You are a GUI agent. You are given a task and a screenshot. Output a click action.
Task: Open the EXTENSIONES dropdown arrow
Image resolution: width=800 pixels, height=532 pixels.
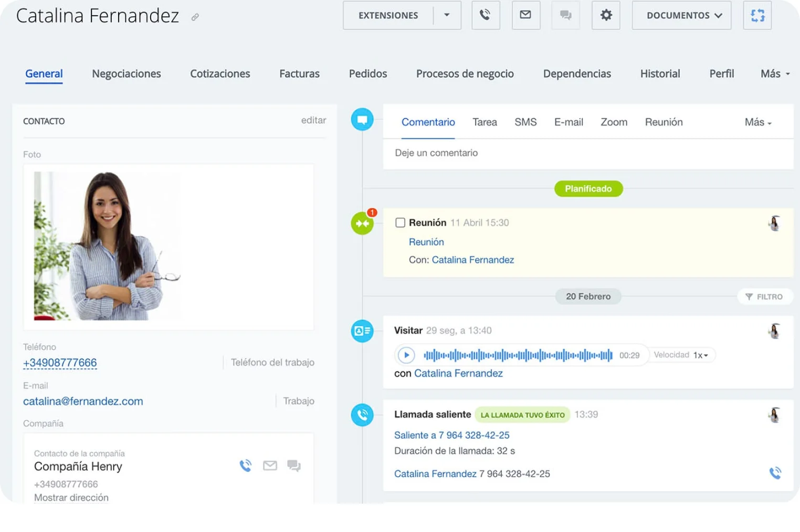tap(447, 15)
